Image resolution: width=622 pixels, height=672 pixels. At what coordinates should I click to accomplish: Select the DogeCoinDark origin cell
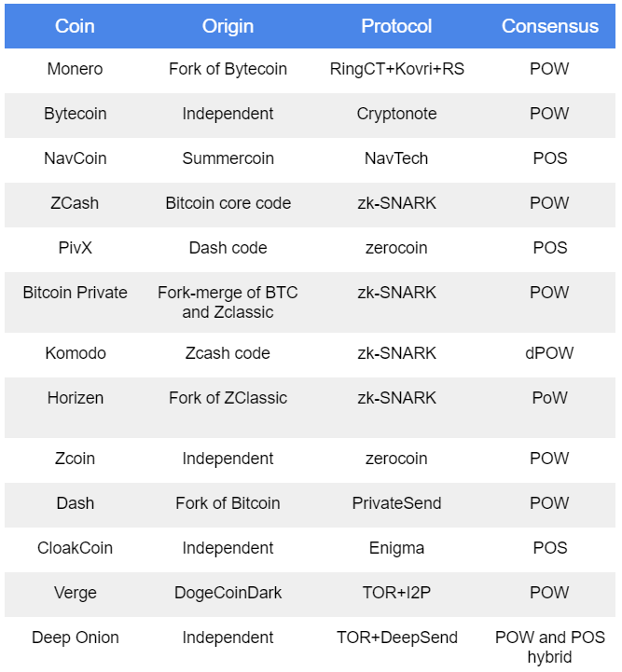click(228, 593)
